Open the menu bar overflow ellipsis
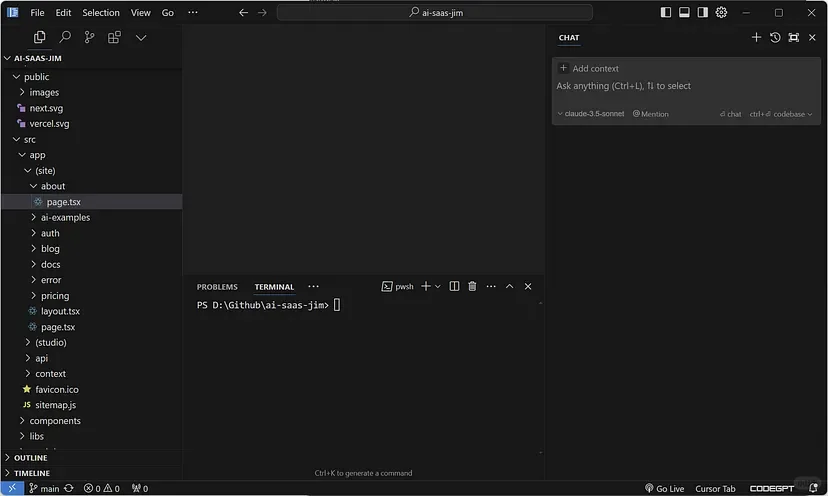This screenshot has height=496, width=828. (x=193, y=13)
